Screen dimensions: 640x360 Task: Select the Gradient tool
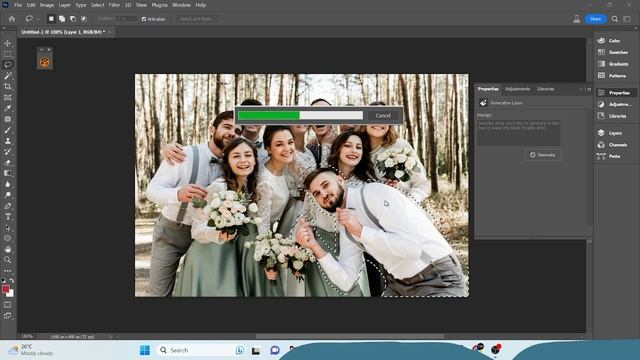[x=8, y=173]
